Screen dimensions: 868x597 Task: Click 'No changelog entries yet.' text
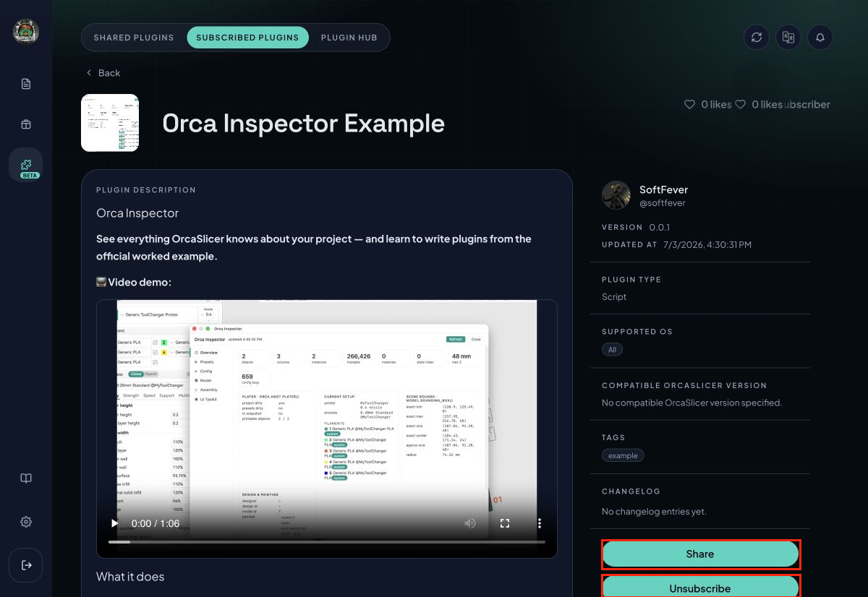(x=654, y=511)
